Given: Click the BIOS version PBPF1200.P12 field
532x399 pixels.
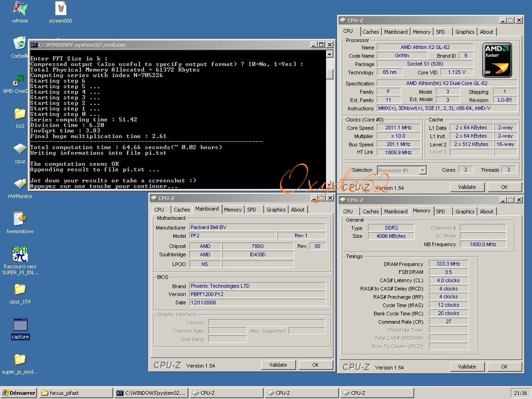Looking at the screenshot, I should (258, 294).
